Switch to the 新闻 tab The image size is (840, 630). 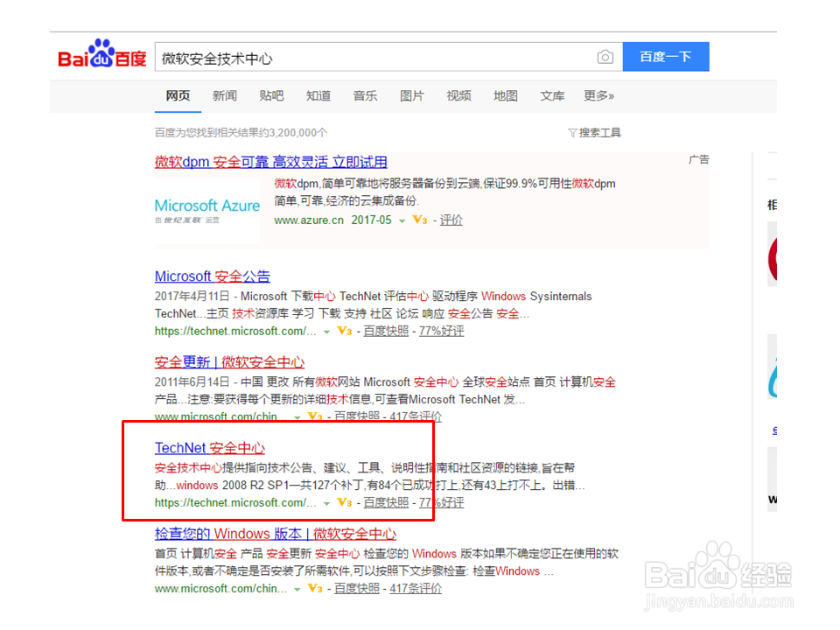[225, 96]
